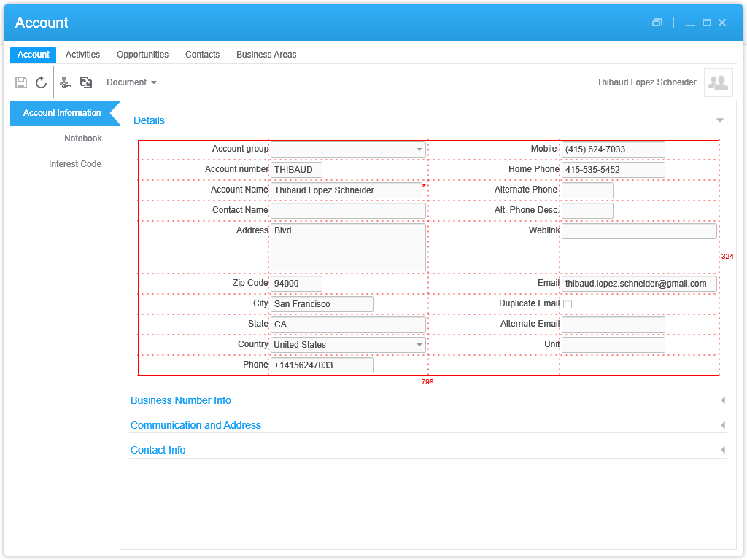Open the Account group dropdown
The width and height of the screenshot is (747, 560).
point(419,149)
